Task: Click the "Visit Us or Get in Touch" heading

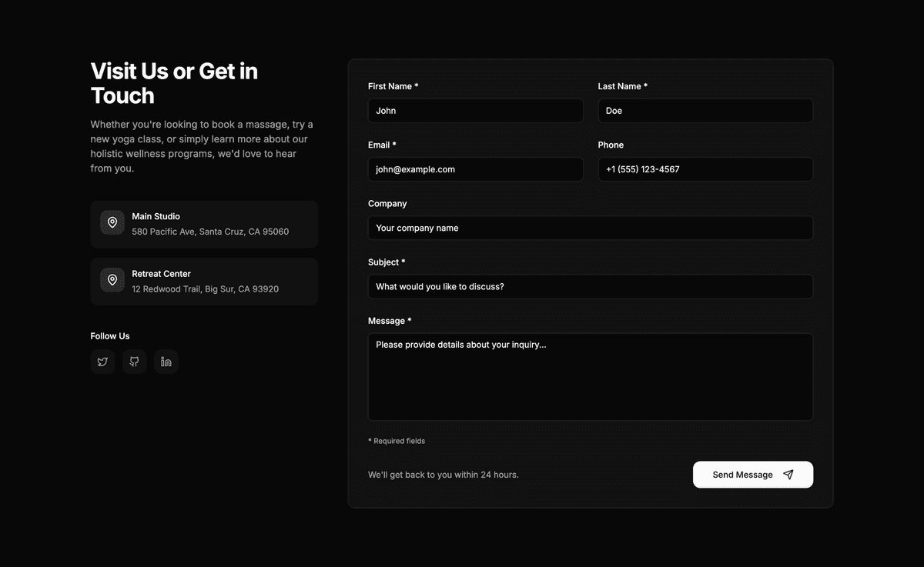Action: 174,83
